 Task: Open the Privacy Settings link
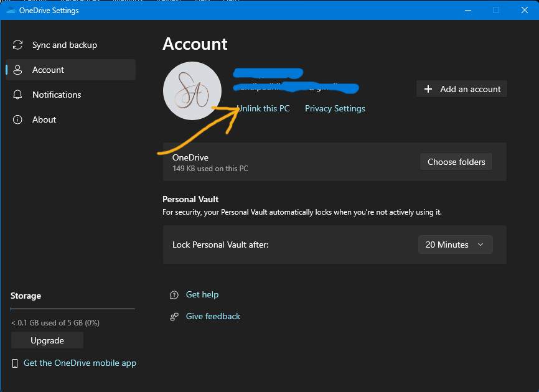point(335,108)
